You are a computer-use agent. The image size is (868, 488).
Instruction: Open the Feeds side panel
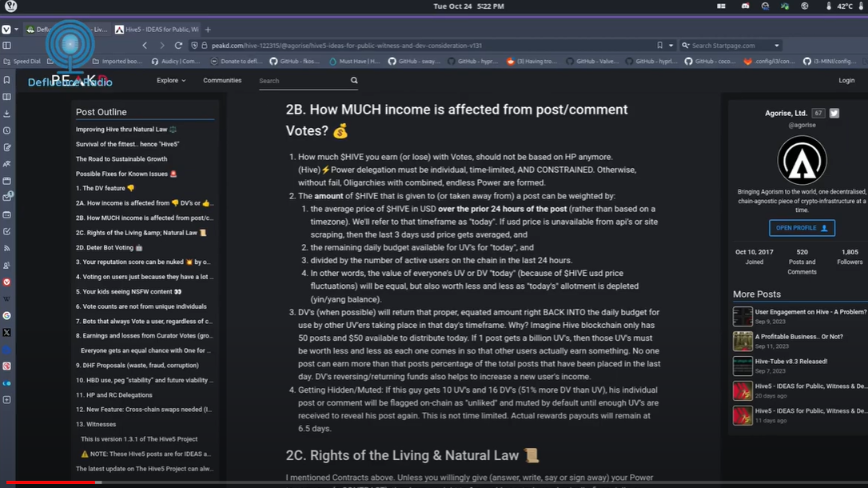click(x=6, y=248)
